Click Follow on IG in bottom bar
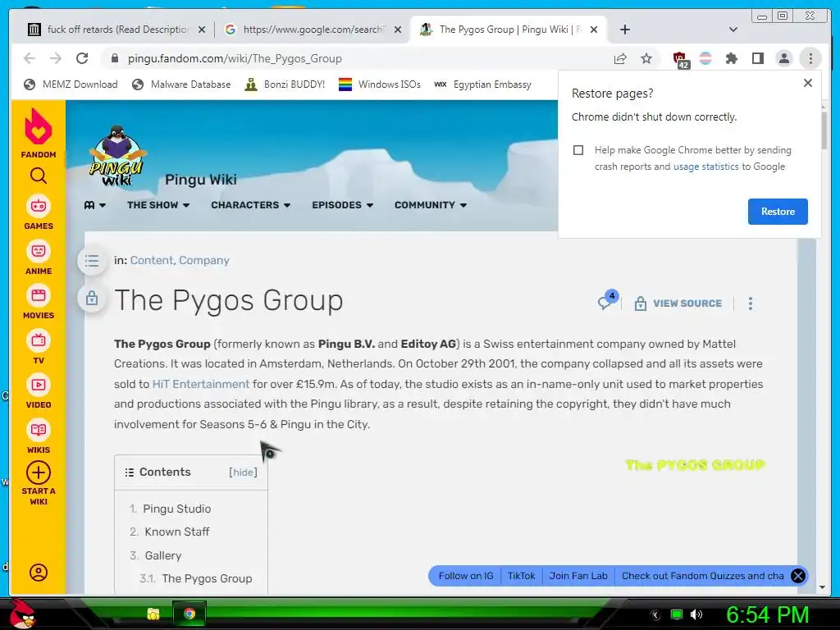 (466, 576)
